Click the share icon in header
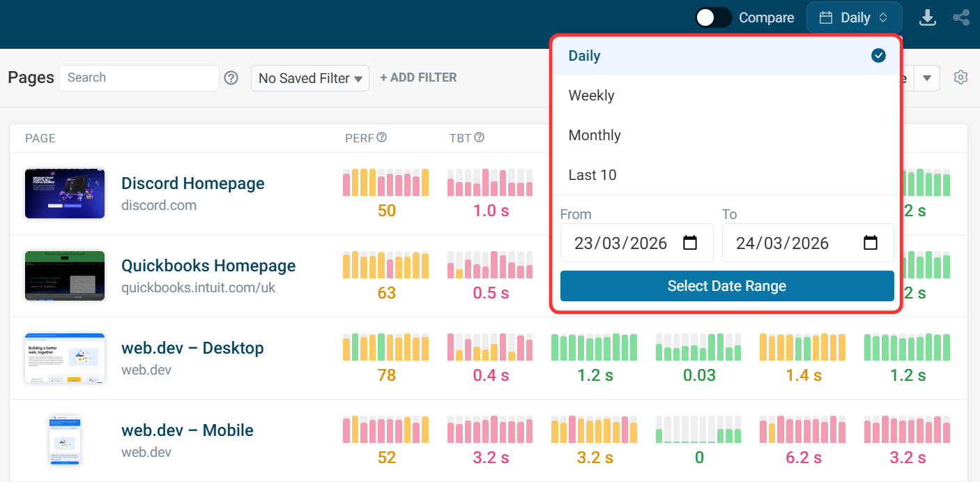Screen dimensions: 980x482 click(961, 17)
